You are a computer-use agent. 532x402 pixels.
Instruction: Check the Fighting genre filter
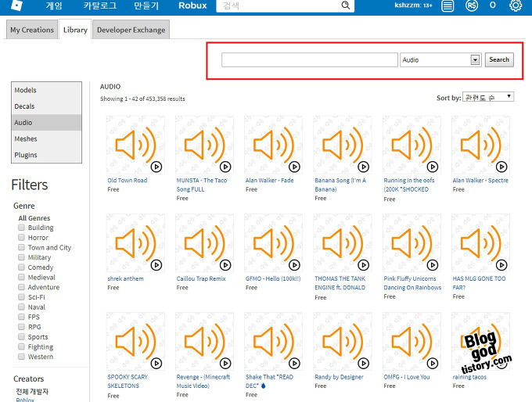pyautogui.click(x=21, y=346)
